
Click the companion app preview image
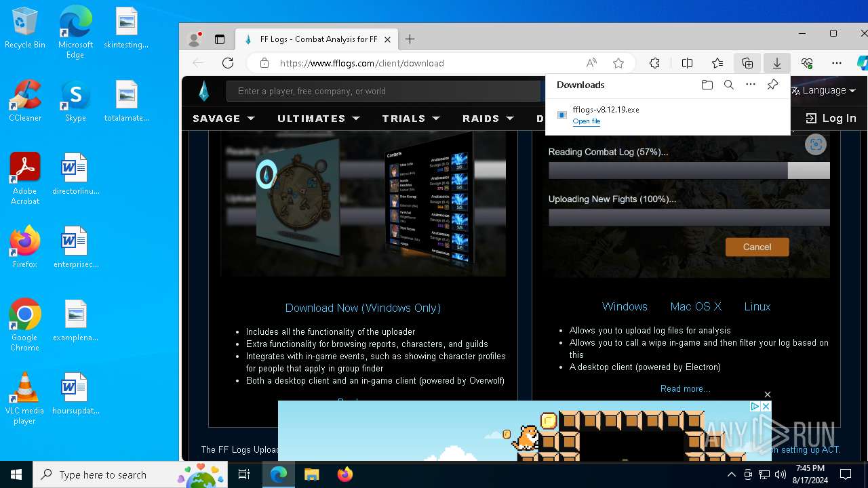click(363, 203)
